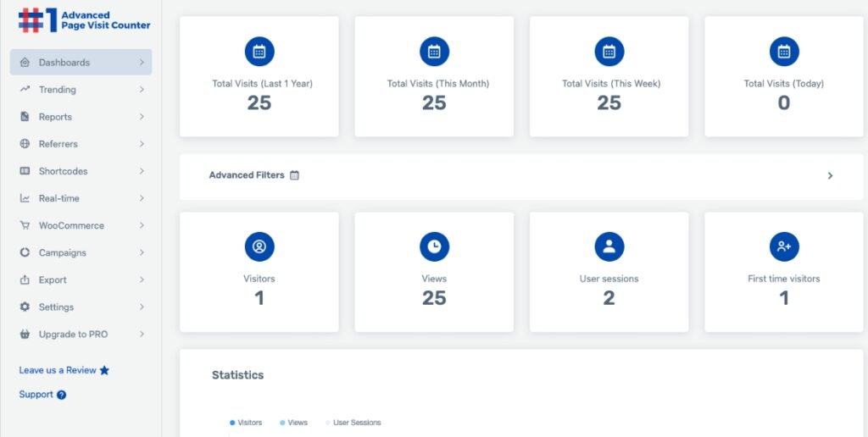Expand the Trending menu chevron

tap(142, 90)
